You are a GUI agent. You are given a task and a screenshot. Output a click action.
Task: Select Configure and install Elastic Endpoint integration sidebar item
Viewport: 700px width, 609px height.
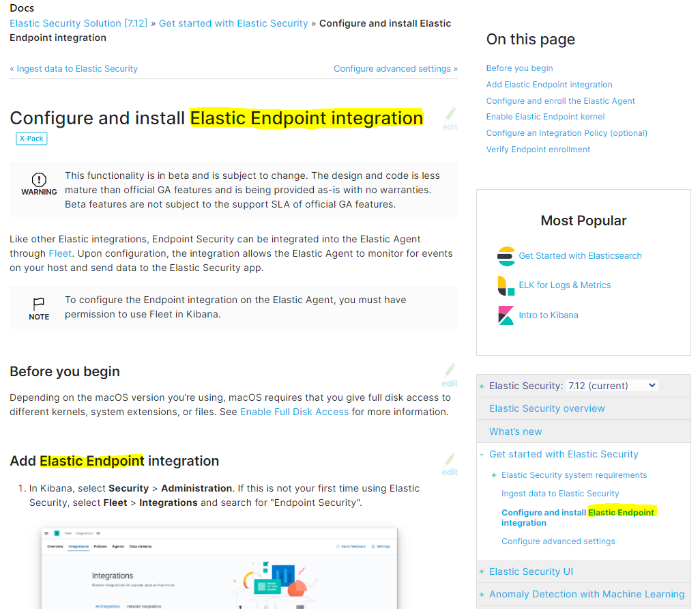(578, 518)
